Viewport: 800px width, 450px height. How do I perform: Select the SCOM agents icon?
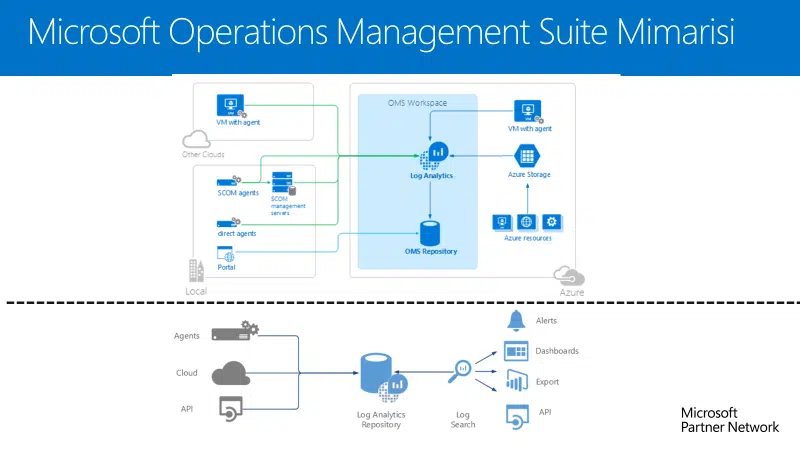point(229,181)
